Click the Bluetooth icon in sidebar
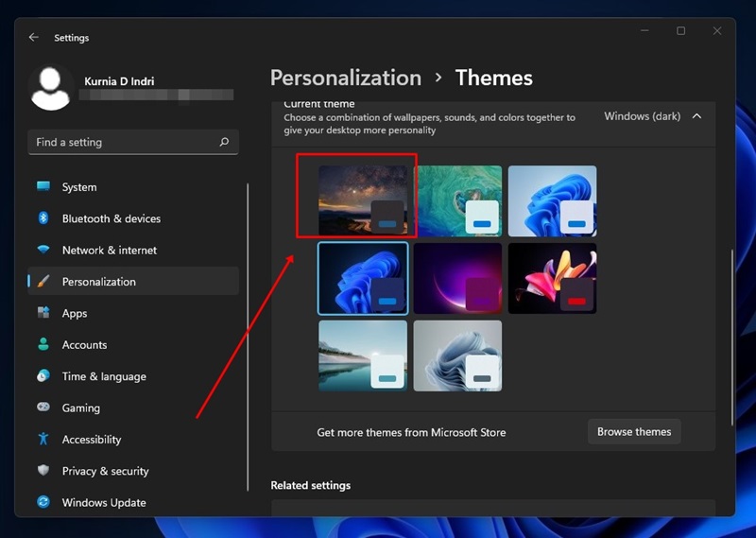756x538 pixels. point(43,218)
